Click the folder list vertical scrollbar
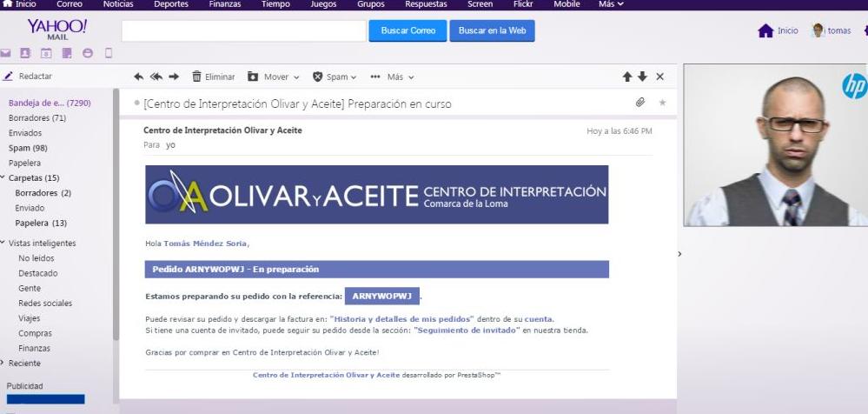 click(116, 214)
